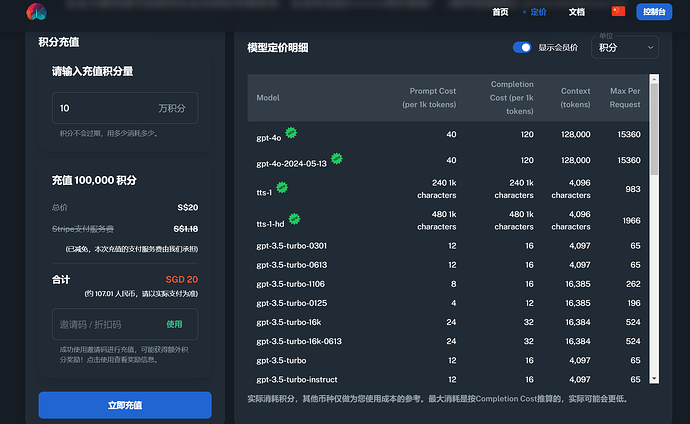Toggle the 显示会员价 switch
Viewport: 690px width, 424px height.
click(522, 48)
